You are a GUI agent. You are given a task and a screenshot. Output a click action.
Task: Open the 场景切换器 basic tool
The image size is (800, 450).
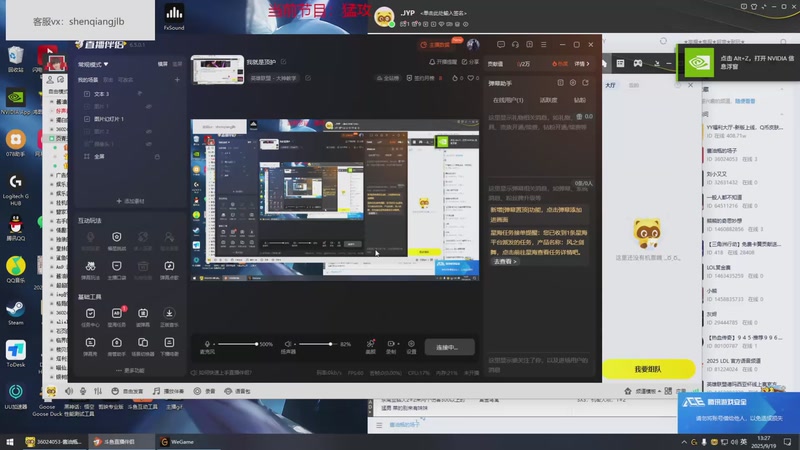(143, 346)
